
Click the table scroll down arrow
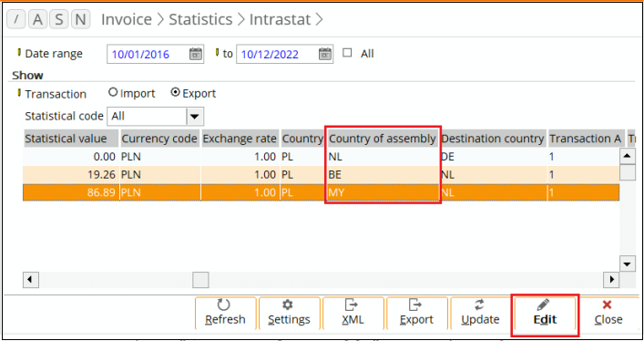[x=628, y=263]
